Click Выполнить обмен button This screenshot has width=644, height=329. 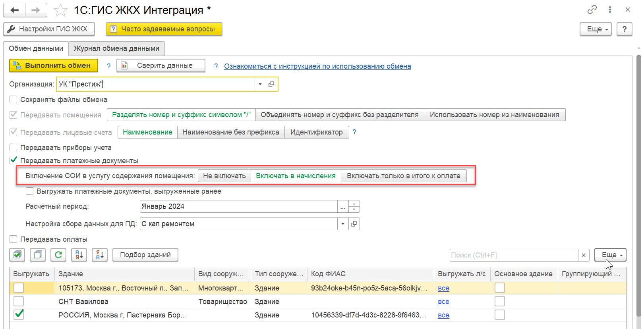54,65
